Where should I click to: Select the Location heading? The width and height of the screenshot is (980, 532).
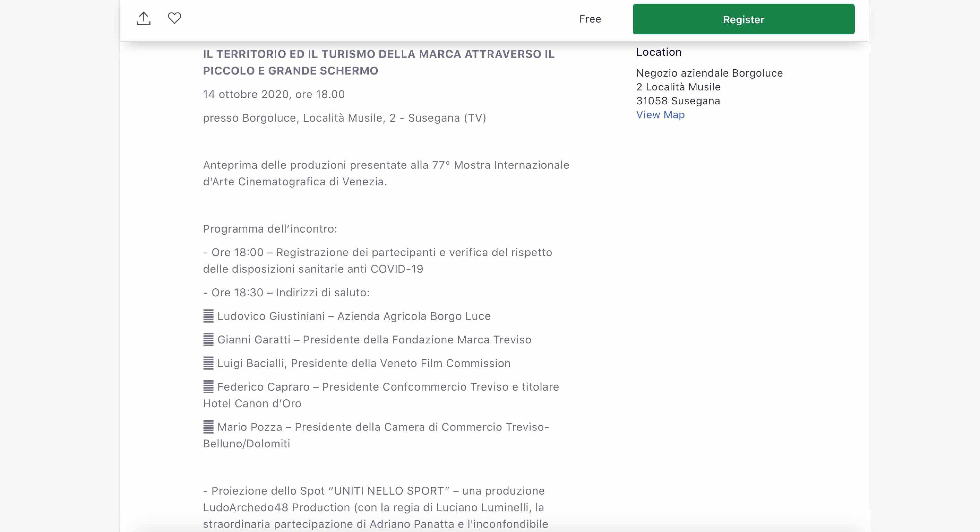(x=659, y=52)
